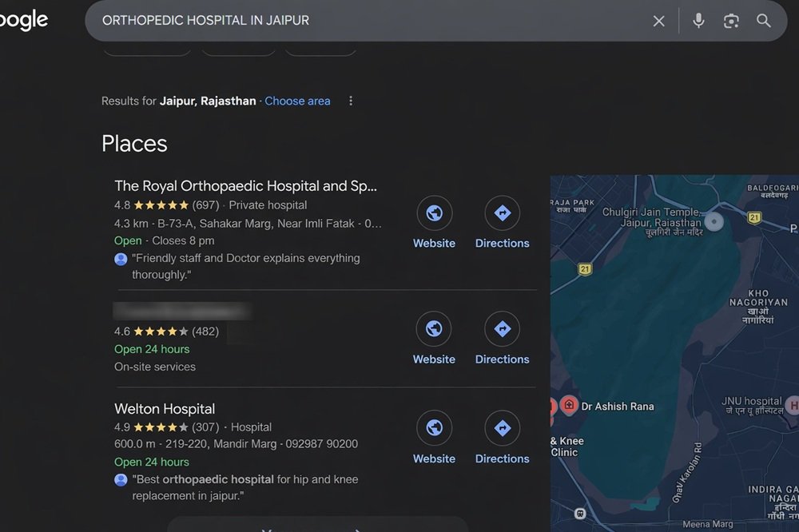
Task: Click the Website label under Royal Orthopaedic
Action: point(434,243)
